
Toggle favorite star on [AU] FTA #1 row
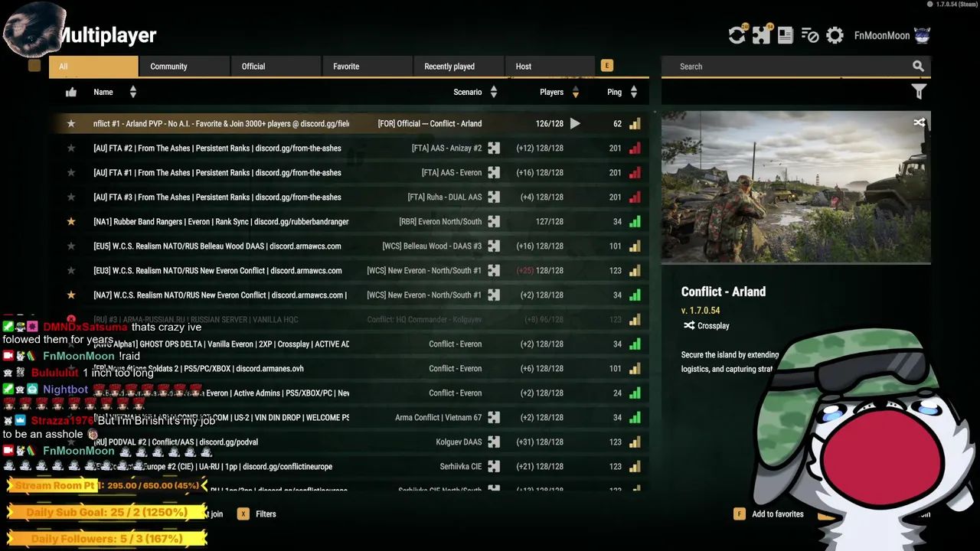[71, 172]
